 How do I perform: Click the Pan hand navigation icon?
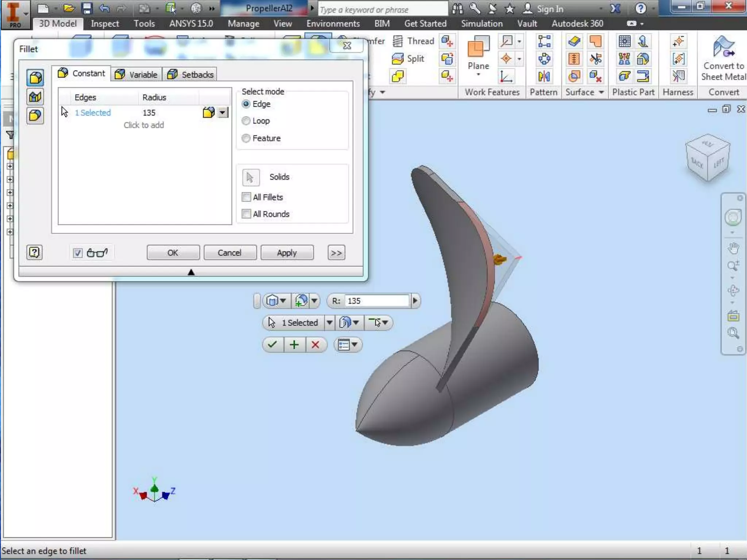(x=733, y=248)
